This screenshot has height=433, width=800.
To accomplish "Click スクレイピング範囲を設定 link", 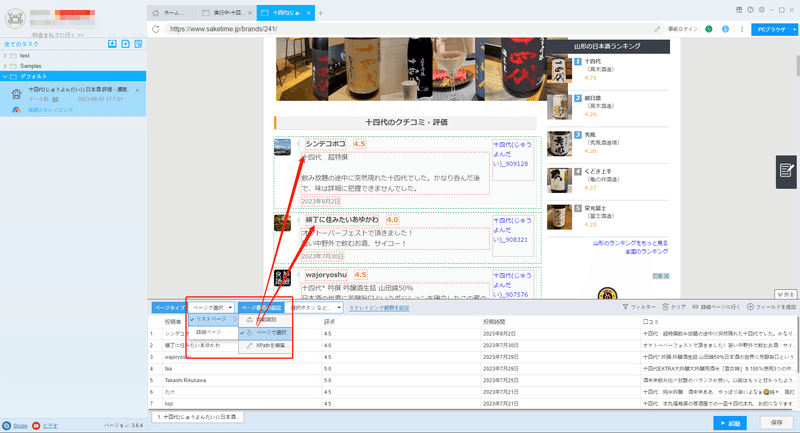I will (x=379, y=308).
